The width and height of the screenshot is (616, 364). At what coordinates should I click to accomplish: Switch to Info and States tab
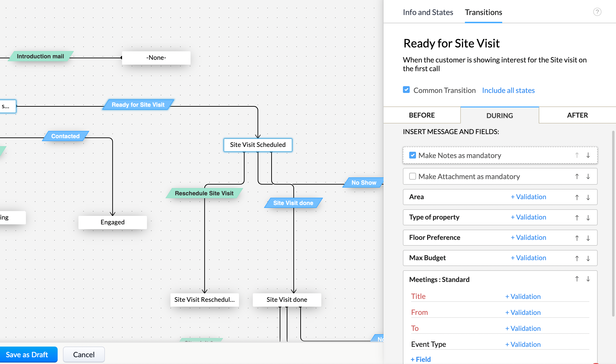point(428,12)
